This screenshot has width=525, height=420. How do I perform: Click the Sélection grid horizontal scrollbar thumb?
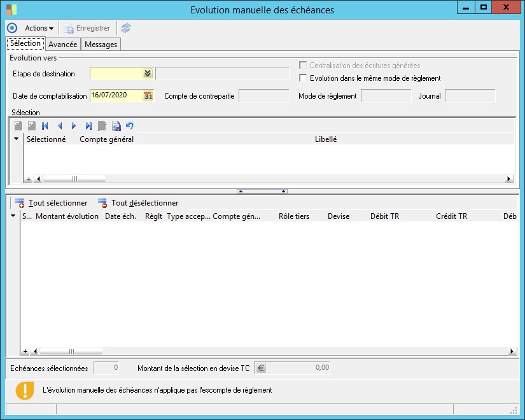tap(74, 179)
